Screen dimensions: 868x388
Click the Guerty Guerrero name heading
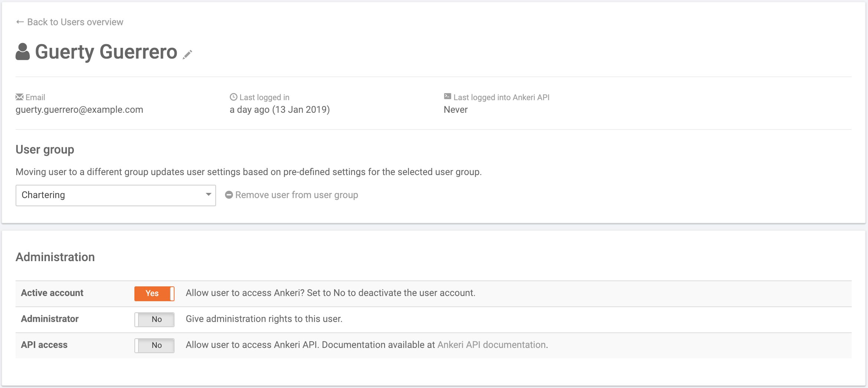coord(106,52)
